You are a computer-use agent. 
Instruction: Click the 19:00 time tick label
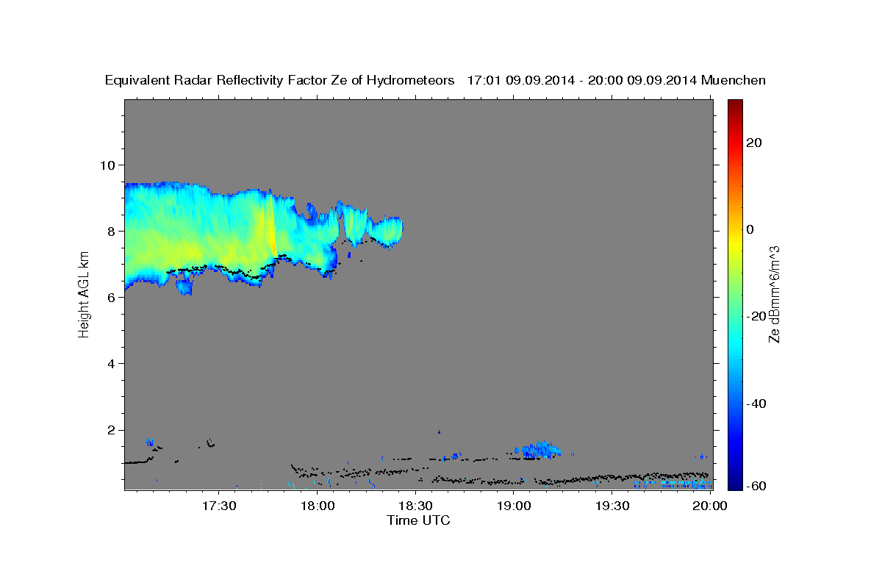pyautogui.click(x=513, y=506)
